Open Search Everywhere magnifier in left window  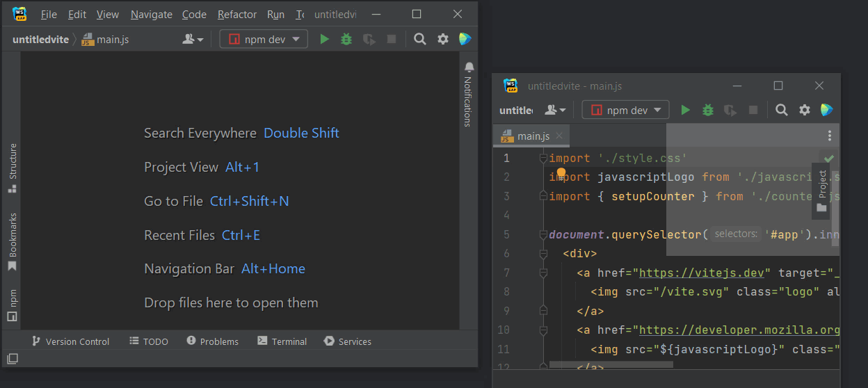pyautogui.click(x=420, y=40)
